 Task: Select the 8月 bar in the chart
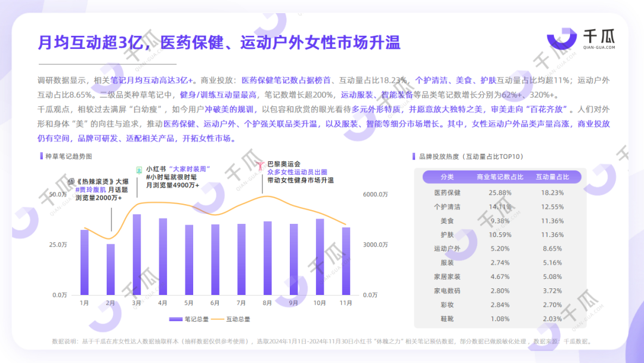click(x=267, y=258)
